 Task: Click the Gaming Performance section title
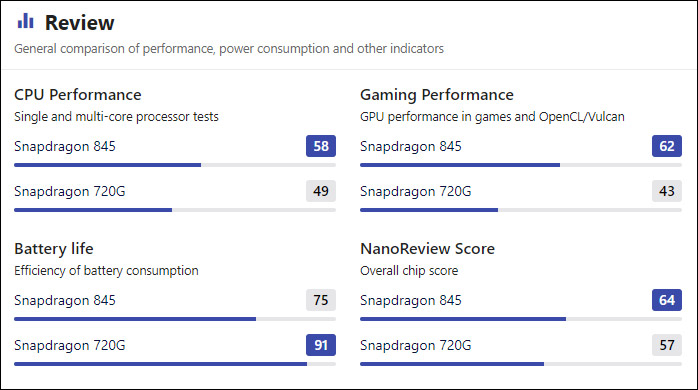437,94
